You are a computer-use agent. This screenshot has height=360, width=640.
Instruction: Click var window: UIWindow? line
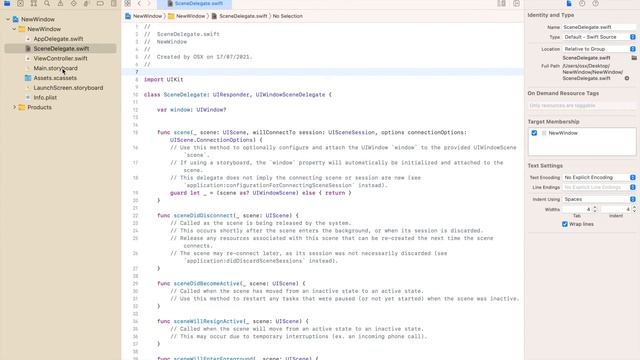point(191,110)
